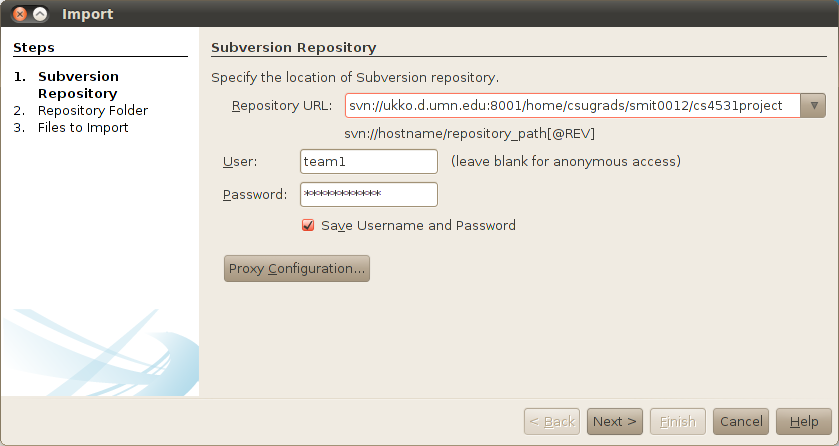Open Proxy Configuration settings
The width and height of the screenshot is (839, 446).
pos(297,269)
